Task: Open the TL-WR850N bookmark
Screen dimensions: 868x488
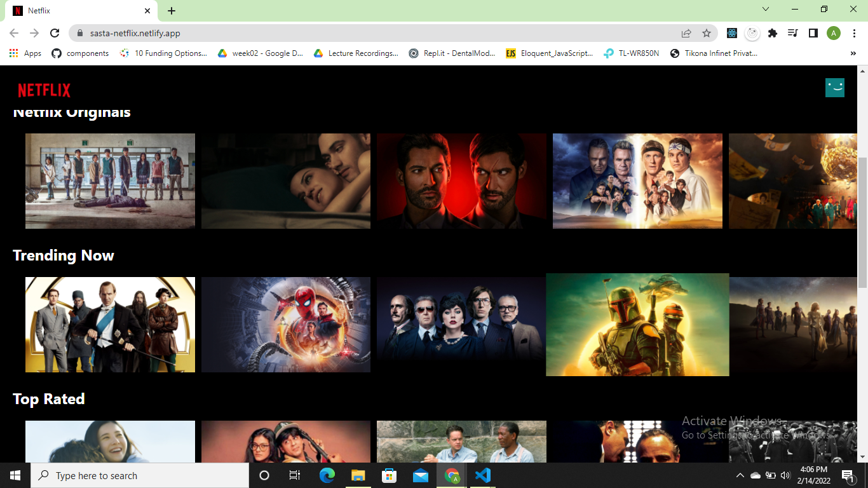Action: tap(632, 53)
